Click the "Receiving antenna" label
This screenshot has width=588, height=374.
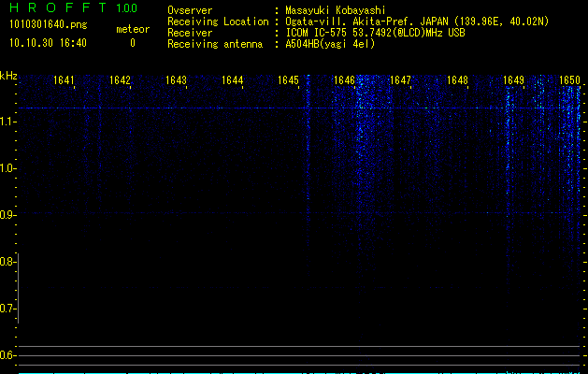215,44
